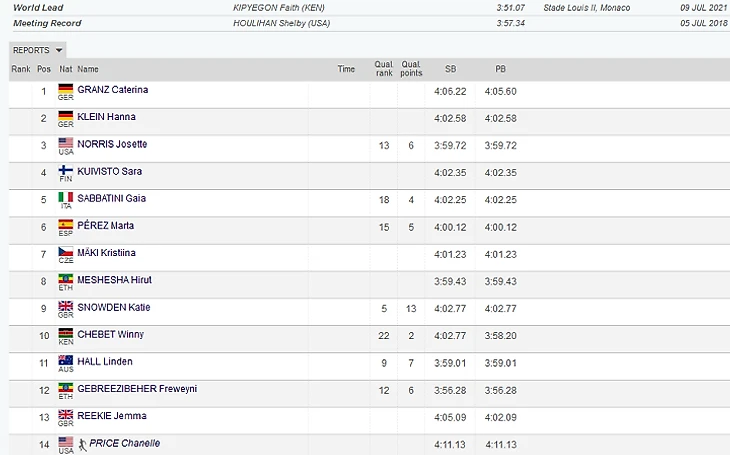Click the pacemaker runner icon beside PRICE Chanelle

82,442
